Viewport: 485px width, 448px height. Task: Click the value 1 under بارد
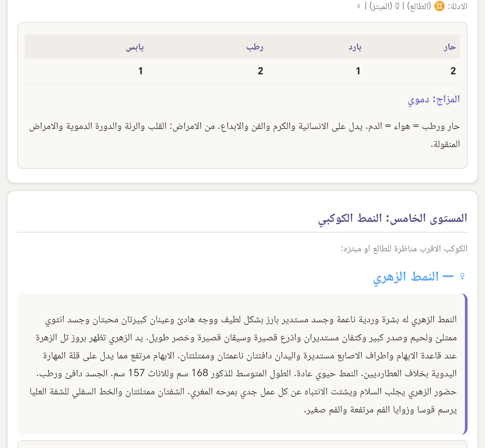click(x=358, y=71)
